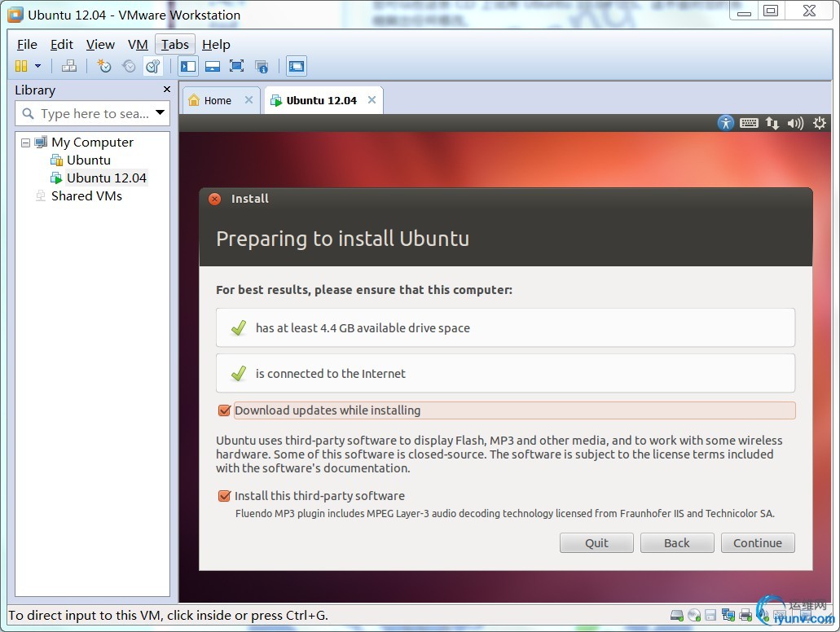
Task: Open the Ubuntu system power gear menu
Action: point(819,123)
